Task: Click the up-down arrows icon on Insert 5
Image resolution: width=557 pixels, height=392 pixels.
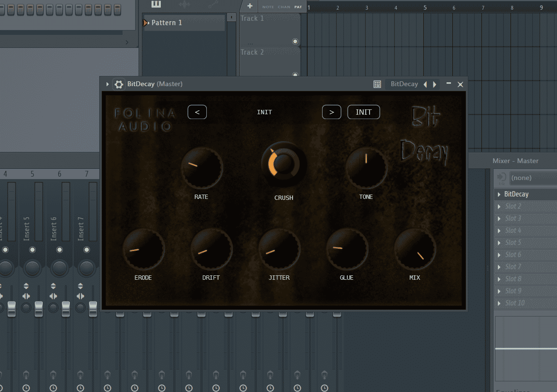Action: click(x=26, y=286)
